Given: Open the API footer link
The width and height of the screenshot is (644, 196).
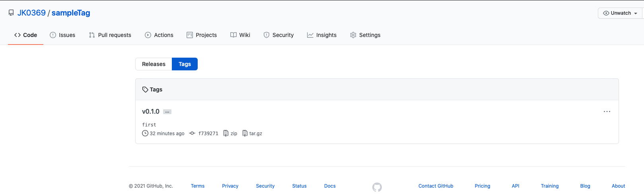Looking at the screenshot, I should [516, 186].
